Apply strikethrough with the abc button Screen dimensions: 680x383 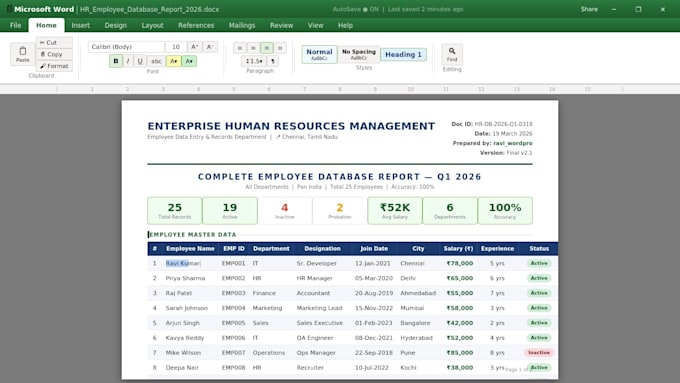tap(156, 61)
